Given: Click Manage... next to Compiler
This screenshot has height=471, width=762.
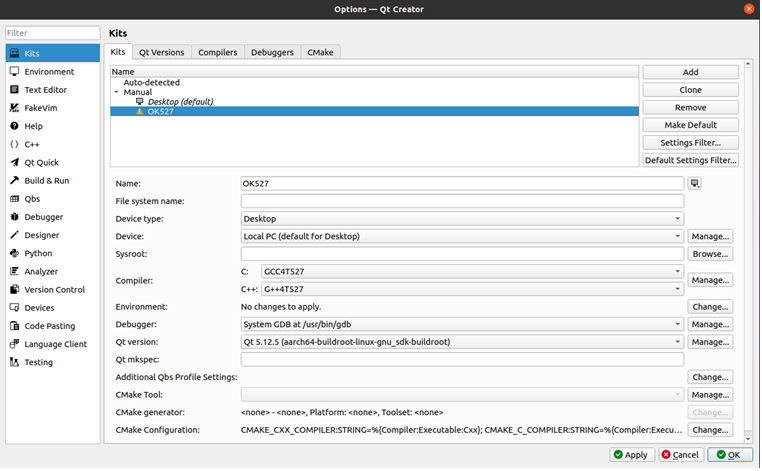Looking at the screenshot, I should 710,280.
